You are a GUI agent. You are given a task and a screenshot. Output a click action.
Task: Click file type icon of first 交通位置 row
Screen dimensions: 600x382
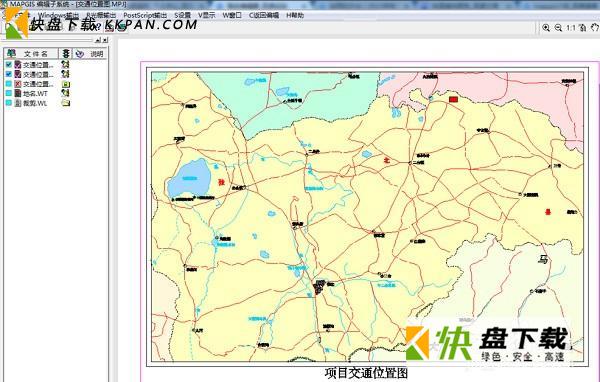(18, 64)
